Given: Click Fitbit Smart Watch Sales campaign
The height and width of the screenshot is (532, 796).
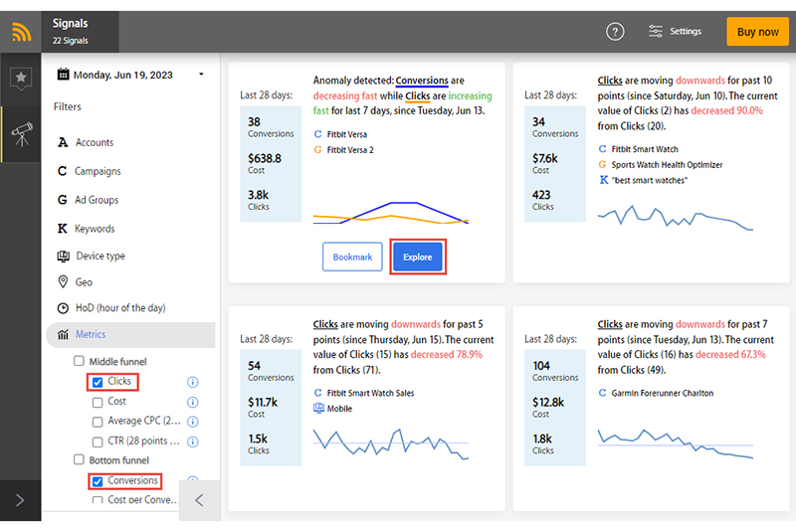Looking at the screenshot, I should click(x=370, y=393).
